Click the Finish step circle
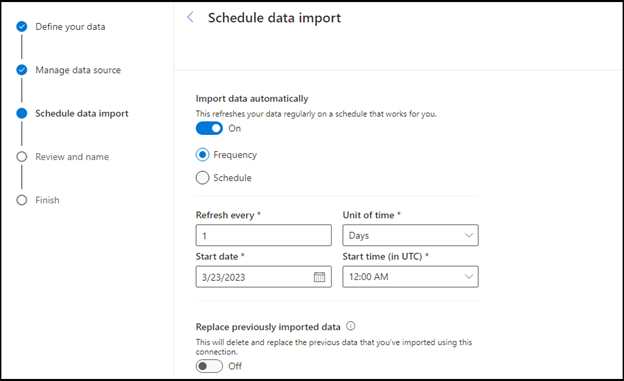 coord(22,200)
